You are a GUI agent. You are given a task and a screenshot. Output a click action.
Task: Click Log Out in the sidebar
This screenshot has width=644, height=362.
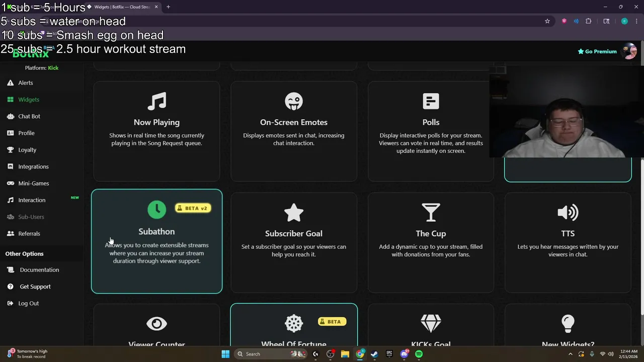click(x=28, y=304)
